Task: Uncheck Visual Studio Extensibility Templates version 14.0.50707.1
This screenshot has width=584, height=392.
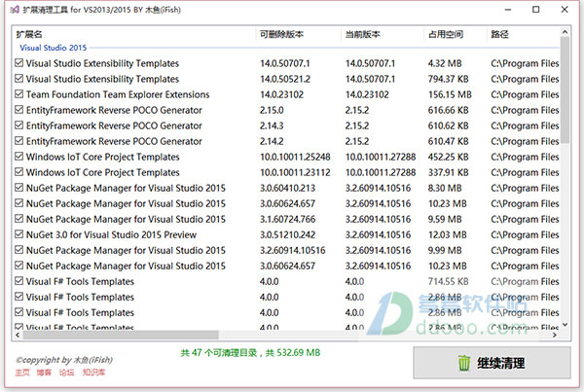Action: pos(19,63)
